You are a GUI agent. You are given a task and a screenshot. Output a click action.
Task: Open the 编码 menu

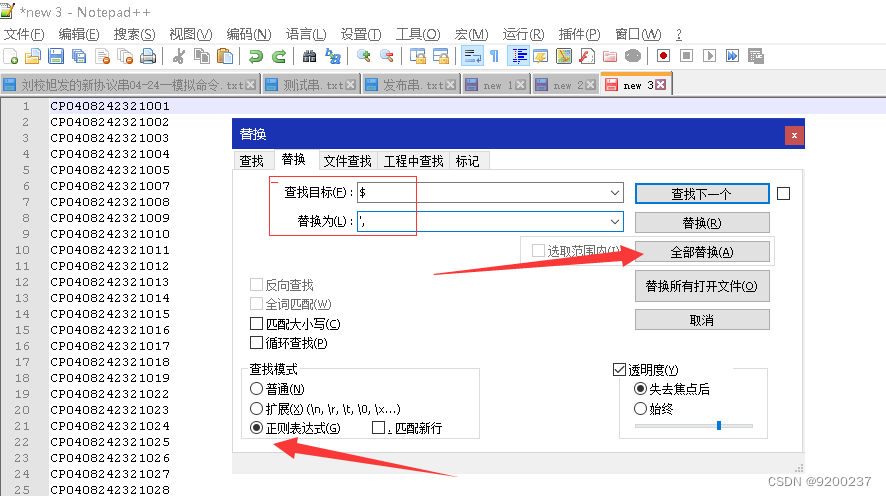pyautogui.click(x=249, y=34)
